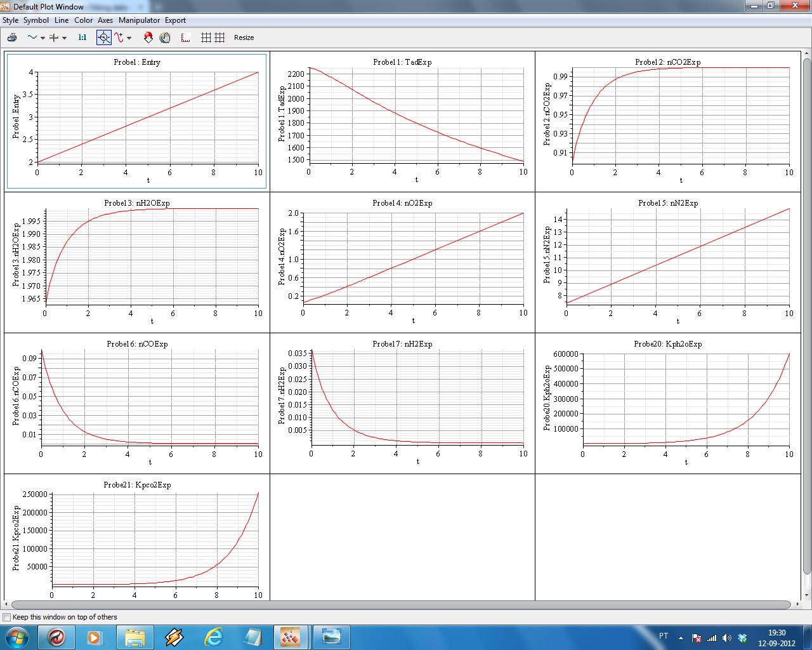Expand the line style dropdown arrow
The image size is (812, 650).
(43, 38)
